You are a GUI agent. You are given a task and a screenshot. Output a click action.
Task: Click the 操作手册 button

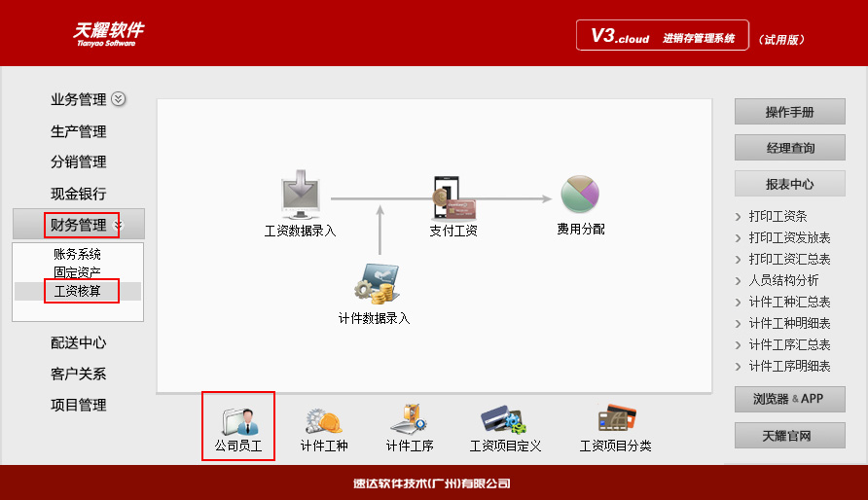pyautogui.click(x=790, y=112)
